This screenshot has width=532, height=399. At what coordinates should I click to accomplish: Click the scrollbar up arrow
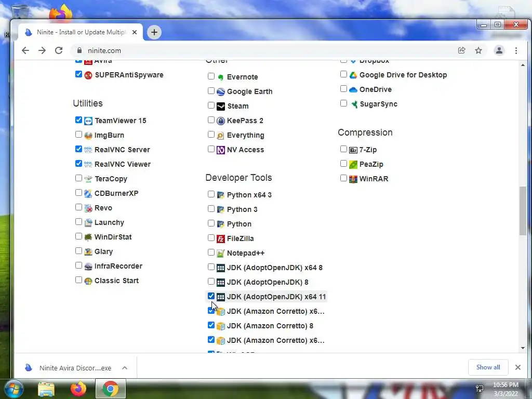pyautogui.click(x=523, y=64)
